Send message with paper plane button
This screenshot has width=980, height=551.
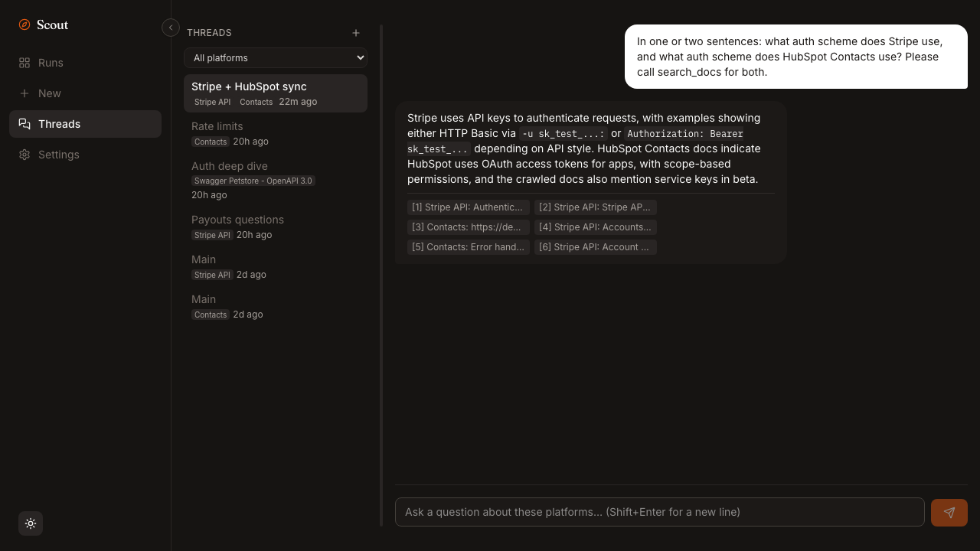click(949, 513)
